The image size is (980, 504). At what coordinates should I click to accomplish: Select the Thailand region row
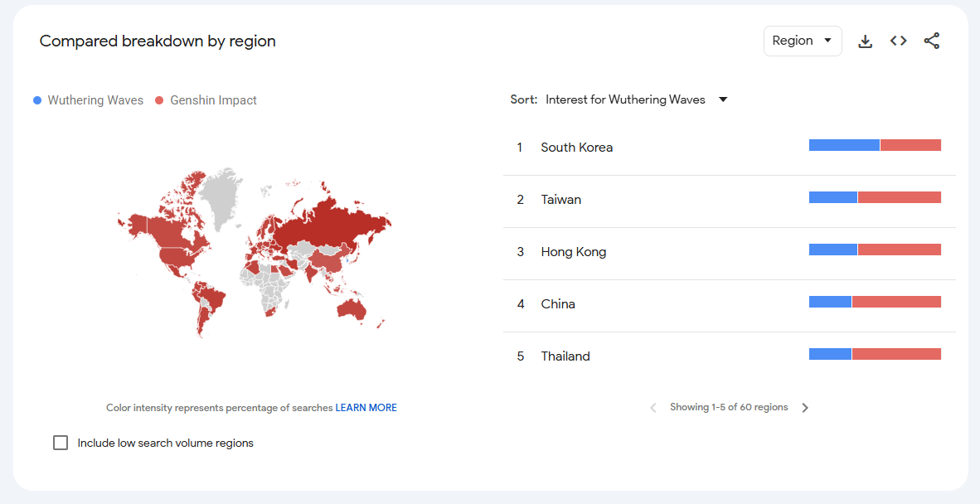click(x=730, y=356)
